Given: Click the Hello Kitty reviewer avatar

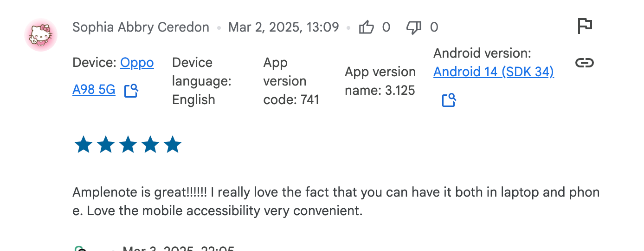Looking at the screenshot, I should [x=41, y=35].
